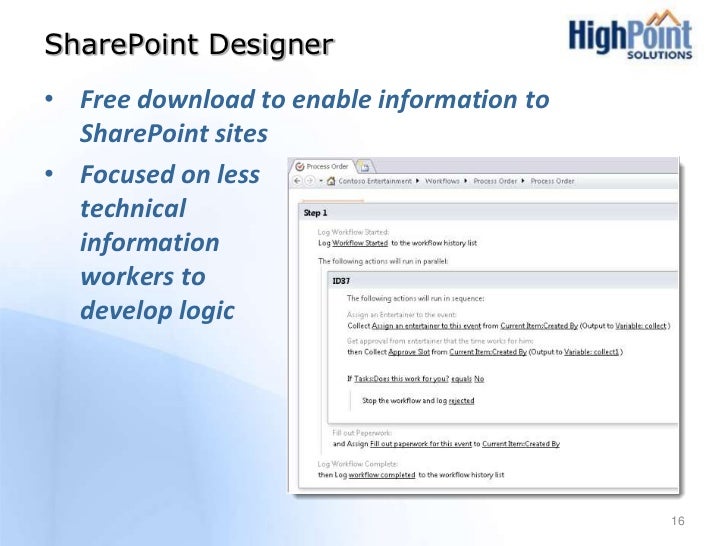
Task: Select the Process Order document tab
Action: (x=323, y=166)
